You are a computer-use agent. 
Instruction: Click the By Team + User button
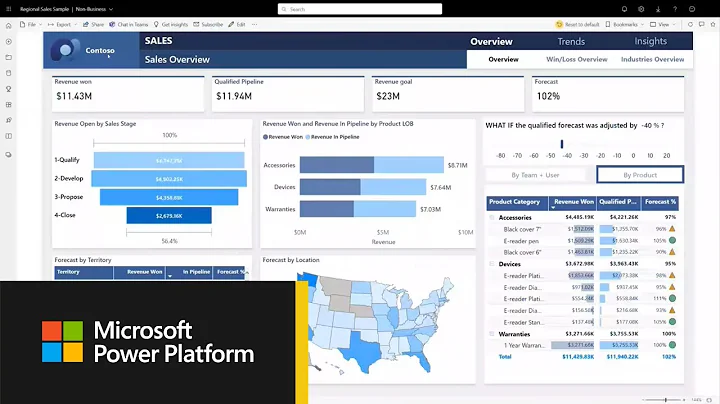[x=535, y=175]
